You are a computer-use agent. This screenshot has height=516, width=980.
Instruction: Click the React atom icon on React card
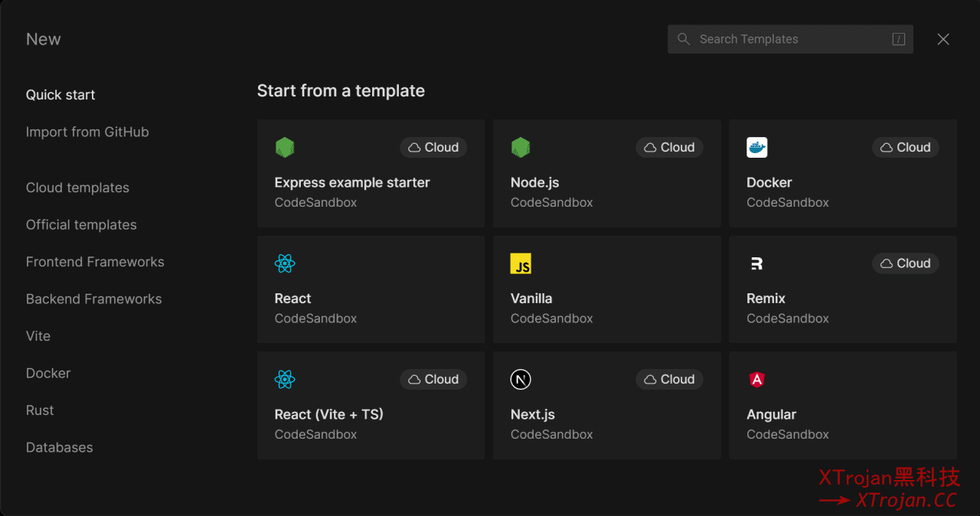tap(285, 264)
